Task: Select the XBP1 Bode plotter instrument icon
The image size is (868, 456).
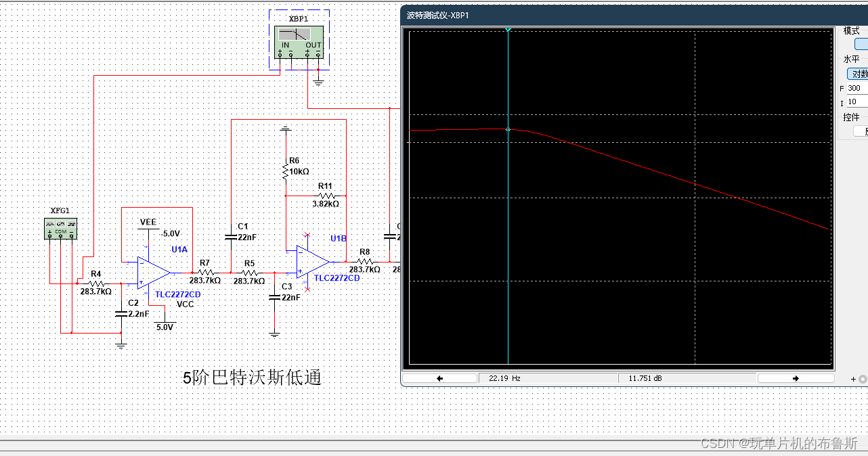Action: coord(299,42)
